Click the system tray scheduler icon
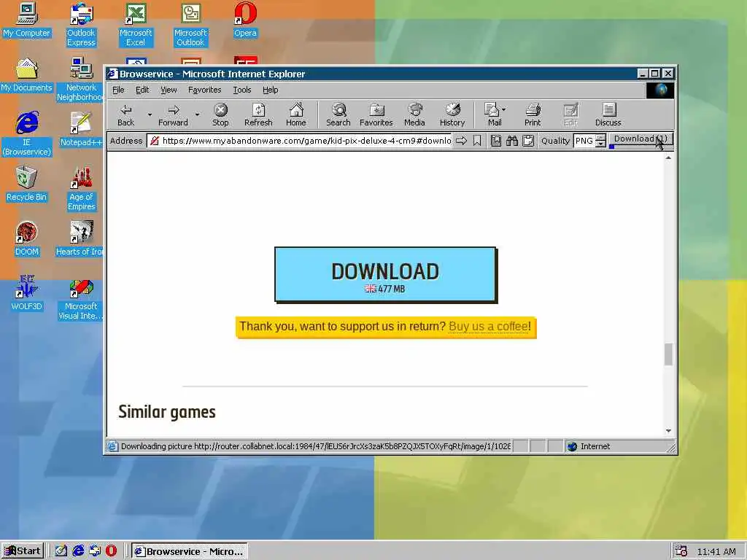This screenshot has height=560, width=747. (x=681, y=551)
